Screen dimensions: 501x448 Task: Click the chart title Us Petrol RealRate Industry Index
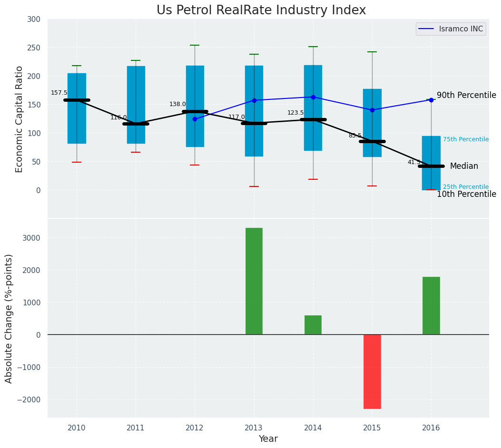pos(261,10)
